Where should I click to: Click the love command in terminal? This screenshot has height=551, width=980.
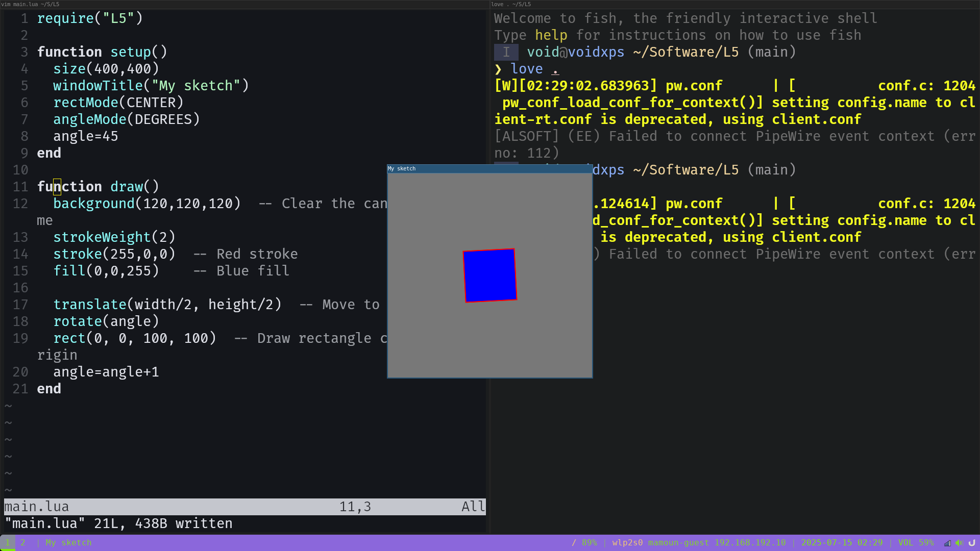pyautogui.click(x=526, y=69)
